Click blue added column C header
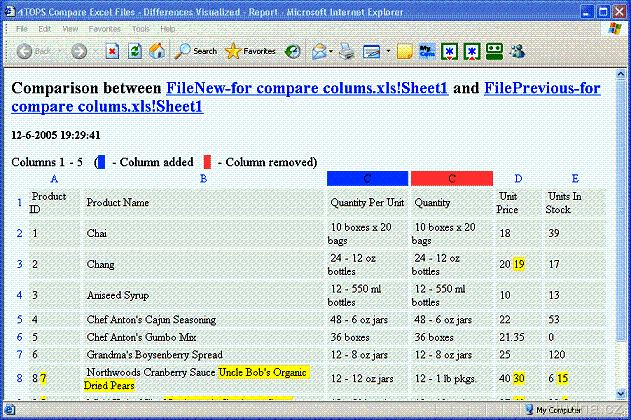 click(367, 179)
